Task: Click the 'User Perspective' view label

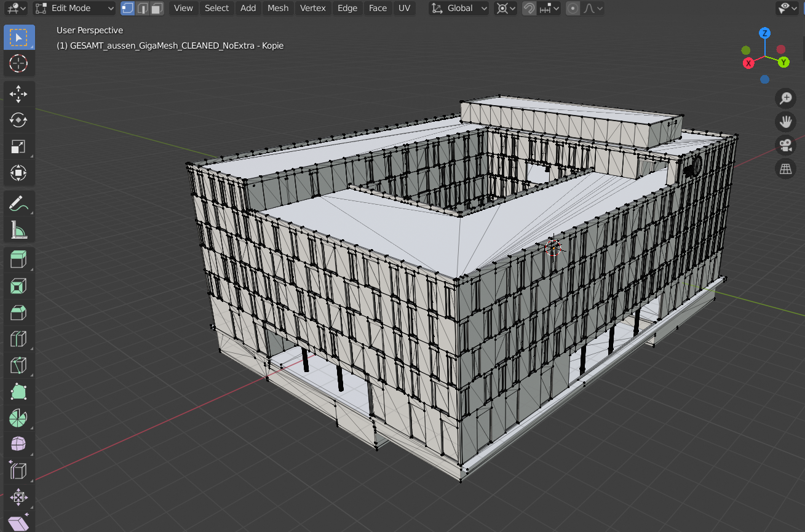Action: (x=90, y=30)
